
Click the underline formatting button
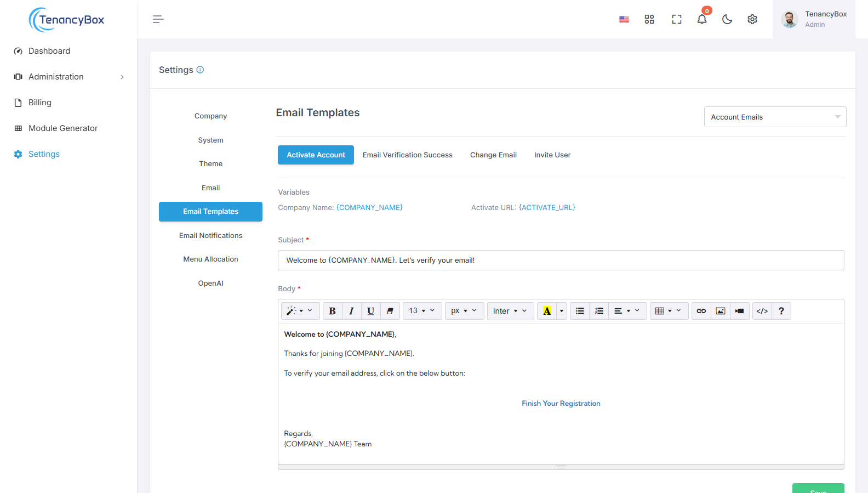point(370,311)
